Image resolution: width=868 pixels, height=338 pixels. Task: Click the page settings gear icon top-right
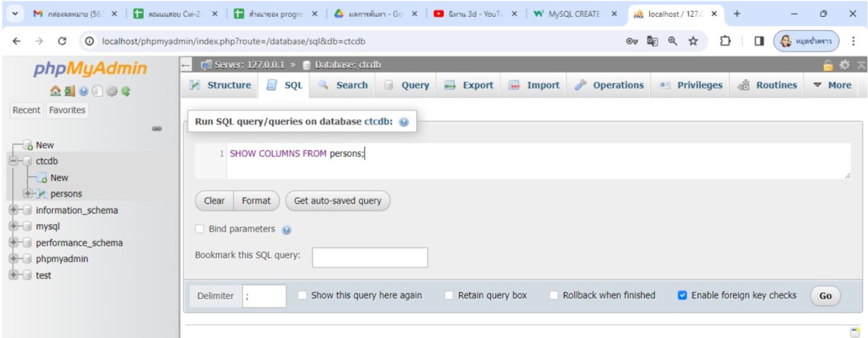pos(844,65)
